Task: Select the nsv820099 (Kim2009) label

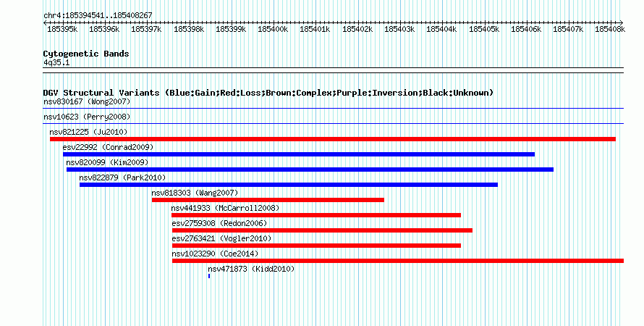Action: [x=107, y=162]
